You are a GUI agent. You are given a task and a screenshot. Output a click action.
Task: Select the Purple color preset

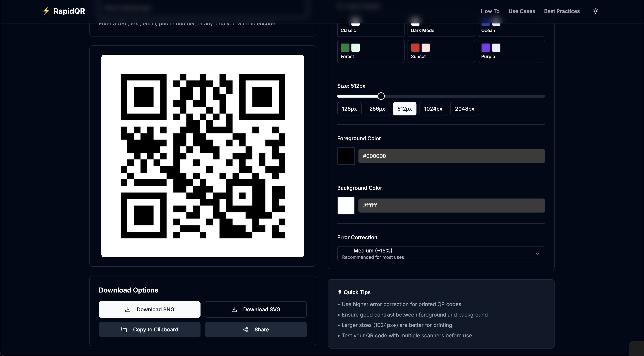click(512, 51)
